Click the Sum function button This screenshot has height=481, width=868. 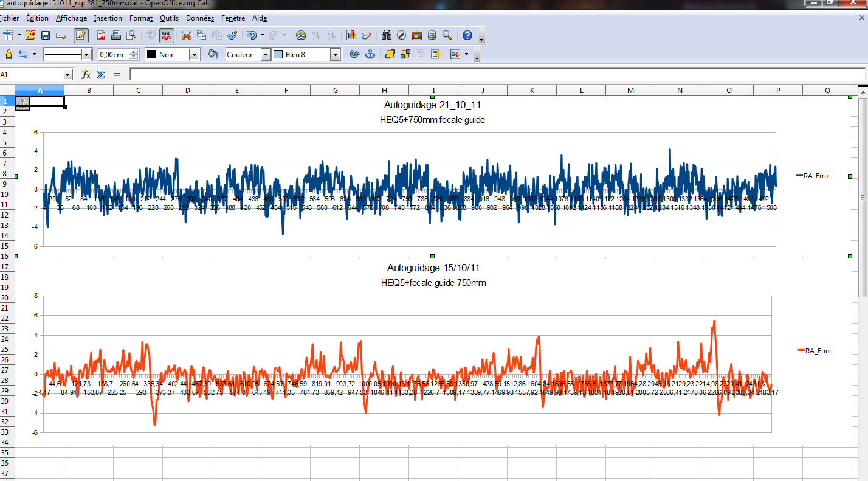click(x=102, y=74)
